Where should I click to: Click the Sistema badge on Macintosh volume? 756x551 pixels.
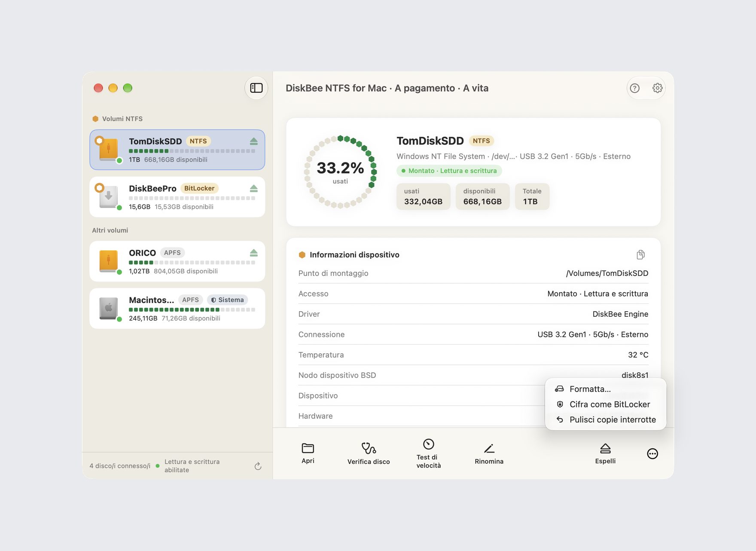[x=227, y=300]
